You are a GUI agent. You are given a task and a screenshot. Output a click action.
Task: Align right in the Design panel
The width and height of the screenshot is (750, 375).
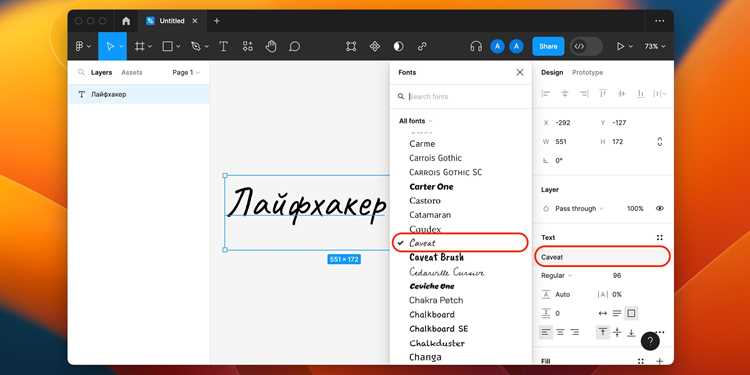(x=584, y=94)
